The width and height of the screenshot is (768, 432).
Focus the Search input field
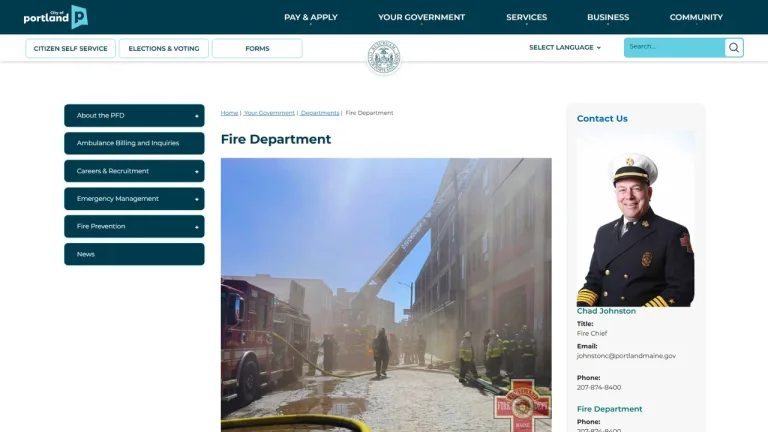tap(674, 48)
